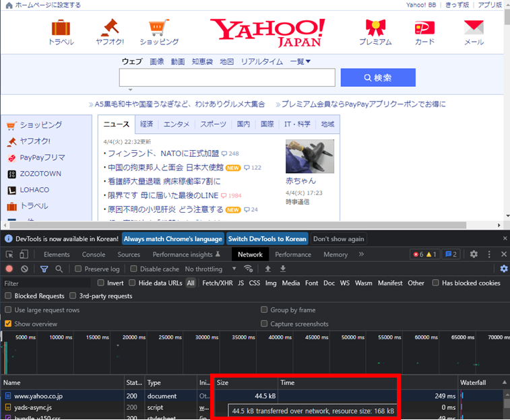The image size is (510, 420).
Task: Open the 赤ちゃん news thumbnail image
Action: point(310,156)
